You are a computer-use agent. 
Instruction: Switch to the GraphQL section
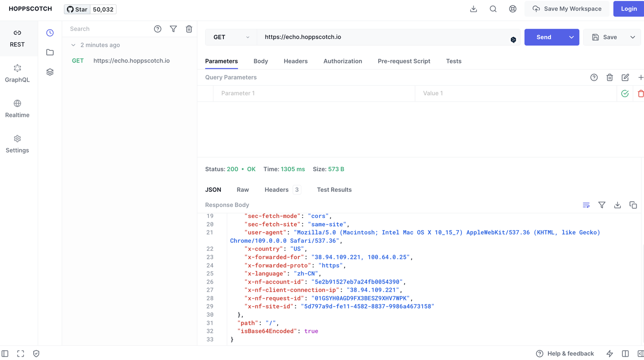17,74
